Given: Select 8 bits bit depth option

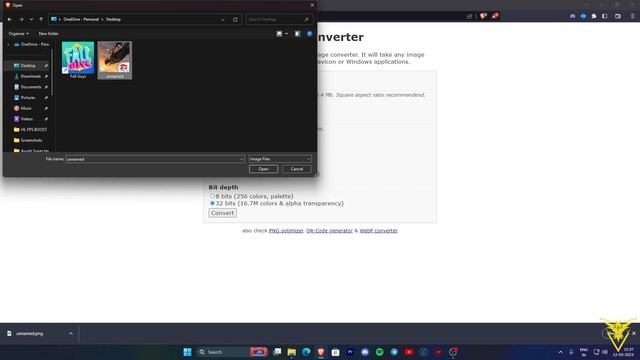Looking at the screenshot, I should coord(212,196).
